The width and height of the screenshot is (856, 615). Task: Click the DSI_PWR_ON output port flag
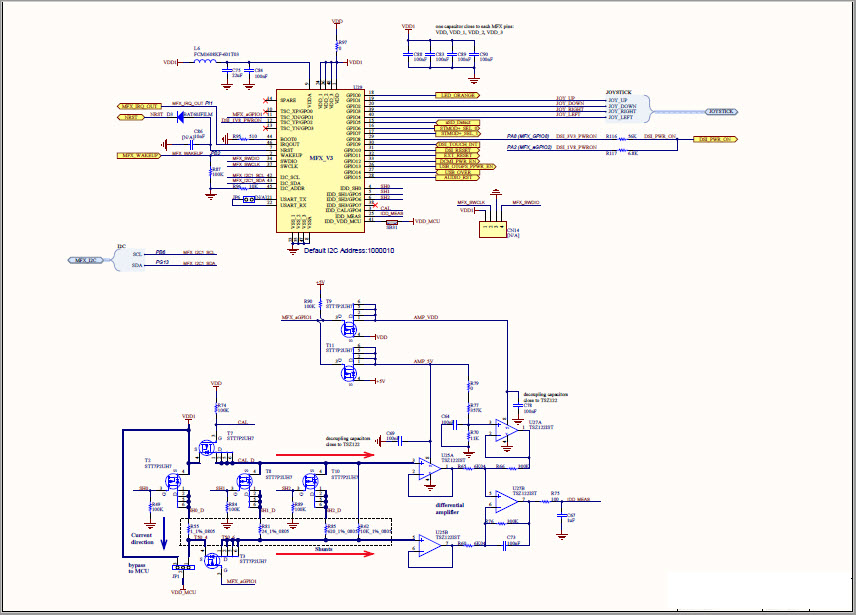714,139
